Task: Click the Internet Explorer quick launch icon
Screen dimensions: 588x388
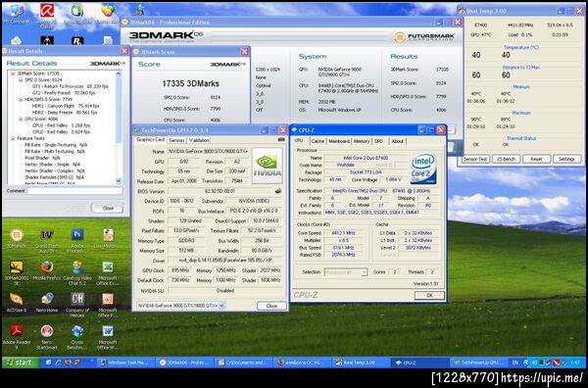Action: (58, 363)
